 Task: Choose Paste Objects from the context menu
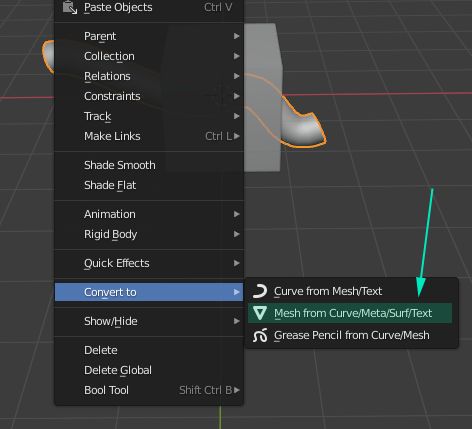click(149, 7)
